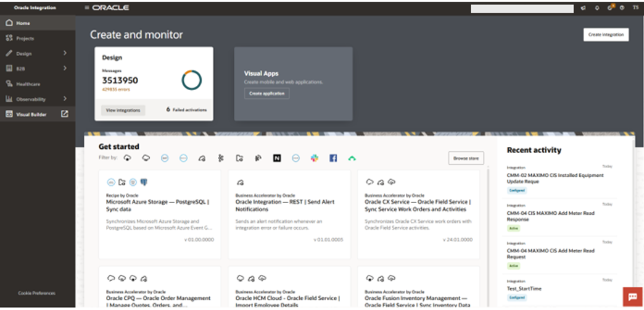Click the messages donut chart

[x=191, y=80]
